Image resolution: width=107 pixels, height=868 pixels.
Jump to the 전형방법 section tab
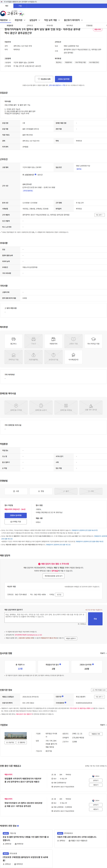coord(89,26)
